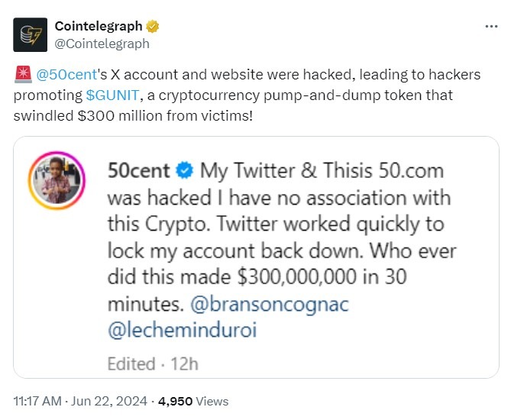This screenshot has width=511, height=420.
Task: Click the @bransoncognac mention
Action: (269, 305)
